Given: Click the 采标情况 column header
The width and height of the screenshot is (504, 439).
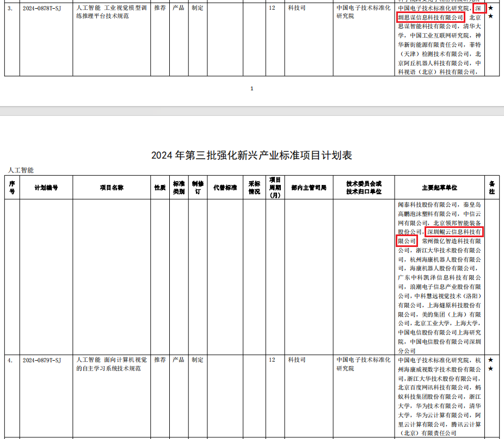Looking at the screenshot, I should pyautogui.click(x=254, y=187).
